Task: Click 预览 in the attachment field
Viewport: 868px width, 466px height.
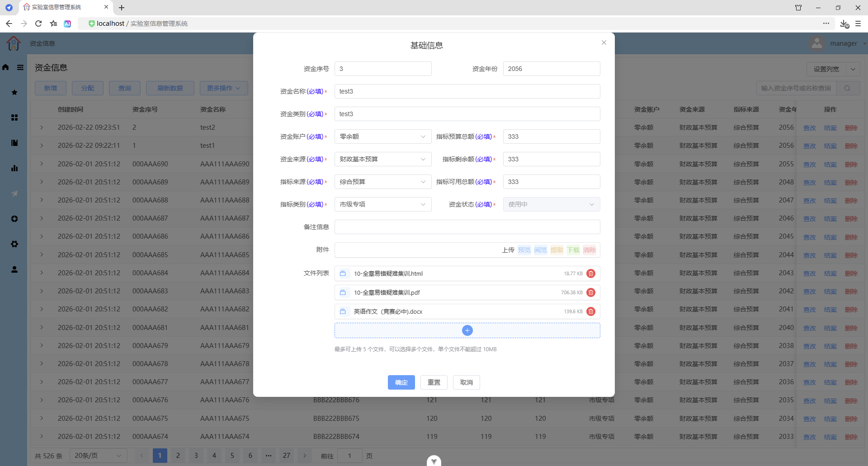Action: click(524, 250)
